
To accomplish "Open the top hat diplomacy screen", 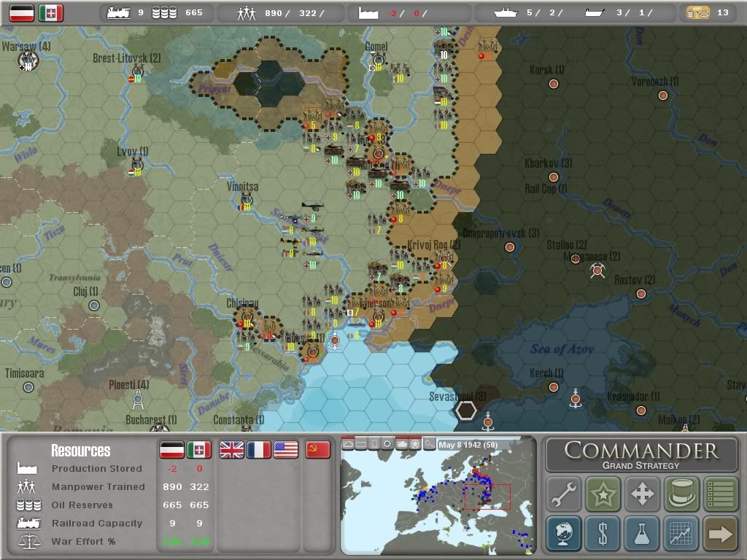I will [681, 494].
